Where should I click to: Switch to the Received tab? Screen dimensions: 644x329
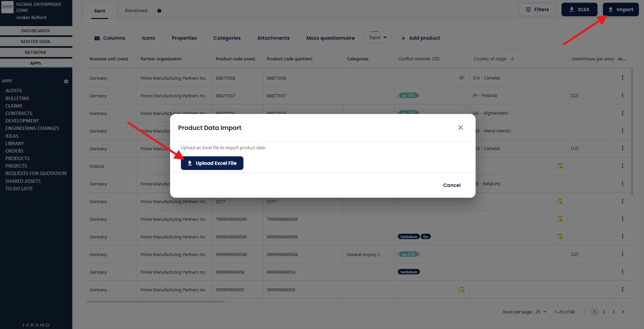136,11
